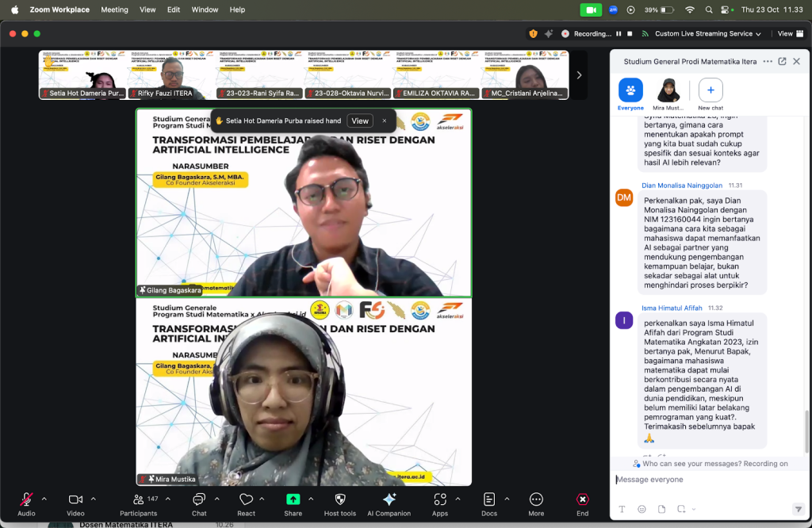
Task: Click View on raised hand notification
Action: click(360, 121)
